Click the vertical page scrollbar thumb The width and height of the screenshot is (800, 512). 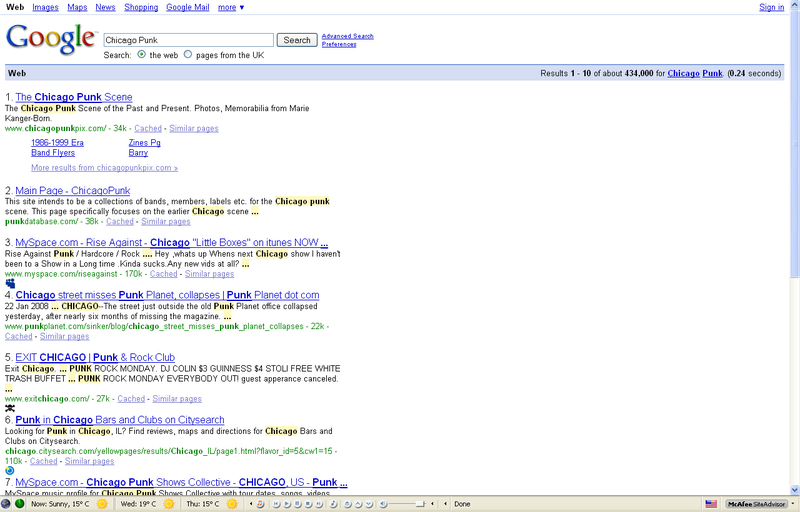795,143
